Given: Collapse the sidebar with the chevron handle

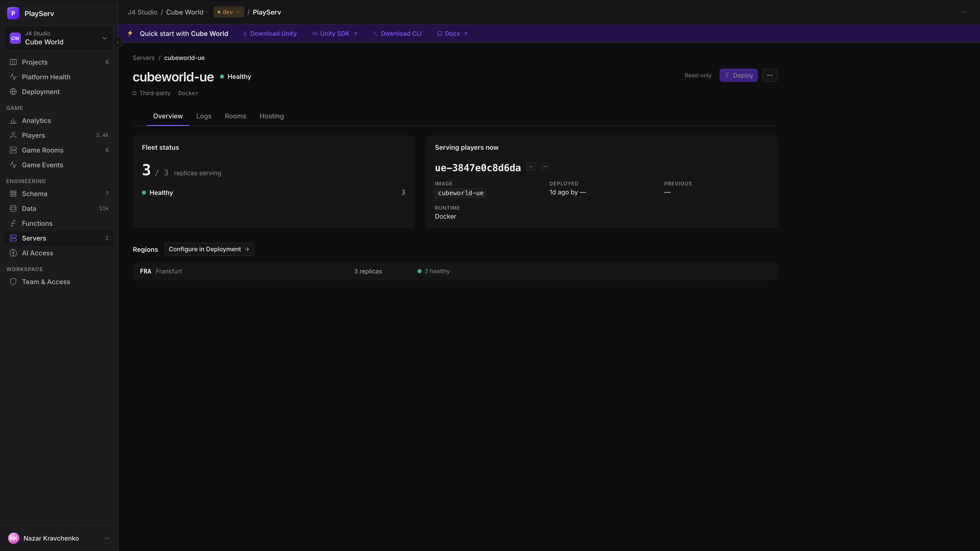Looking at the screenshot, I should tap(118, 42).
